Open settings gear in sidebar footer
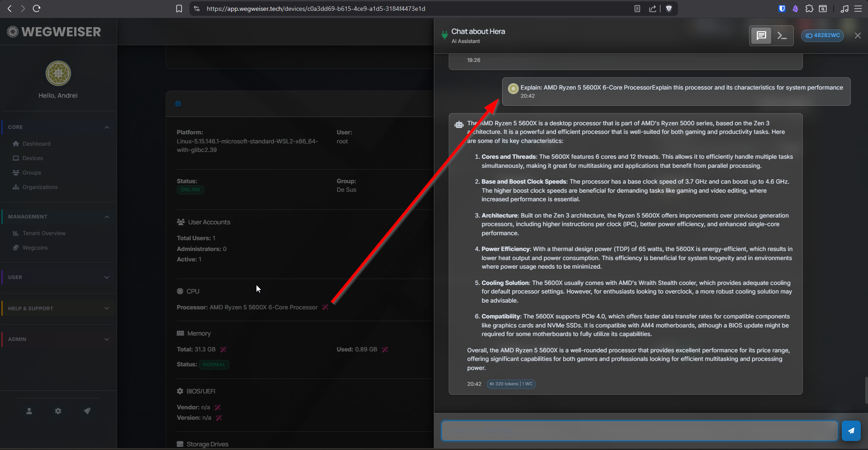The width and height of the screenshot is (868, 450). click(58, 411)
